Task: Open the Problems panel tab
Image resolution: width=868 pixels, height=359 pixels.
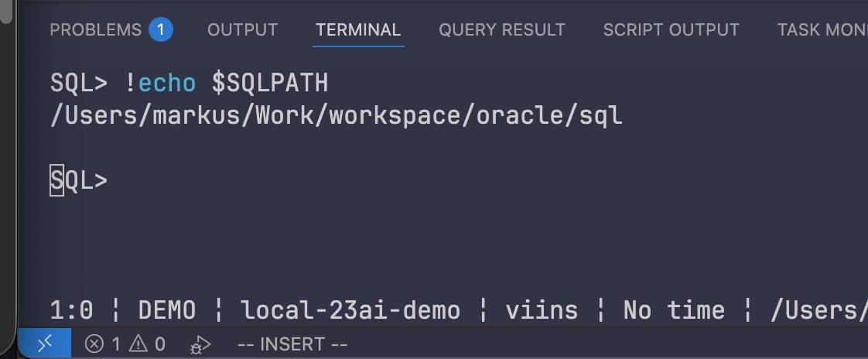Action: click(95, 30)
